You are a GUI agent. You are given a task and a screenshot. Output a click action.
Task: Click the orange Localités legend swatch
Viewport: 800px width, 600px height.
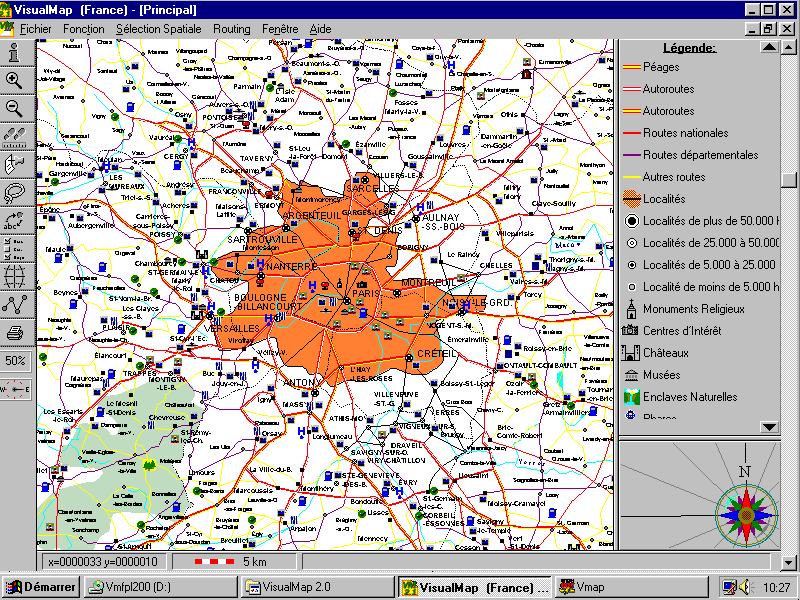pos(632,199)
